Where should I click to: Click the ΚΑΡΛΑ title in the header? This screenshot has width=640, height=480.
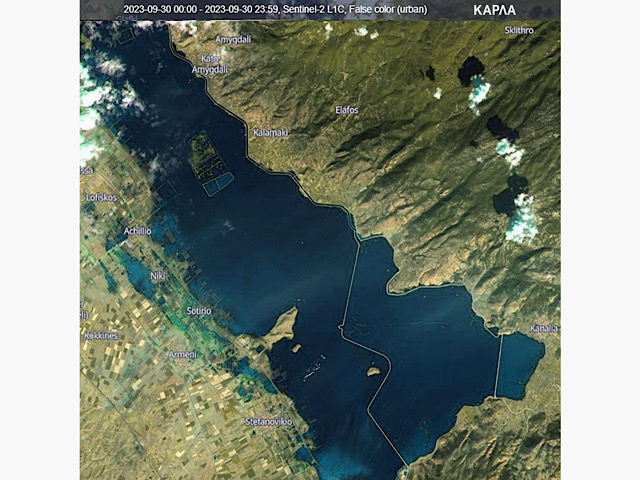pyautogui.click(x=494, y=9)
